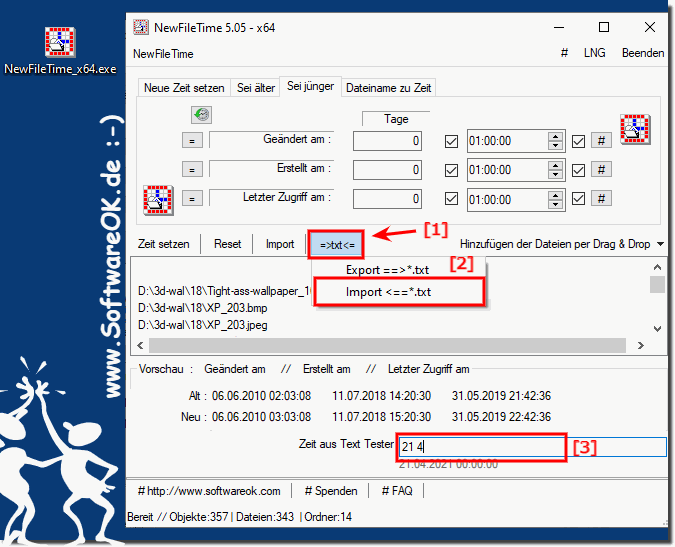Open # http://www.softwareok.com link

[x=209, y=491]
